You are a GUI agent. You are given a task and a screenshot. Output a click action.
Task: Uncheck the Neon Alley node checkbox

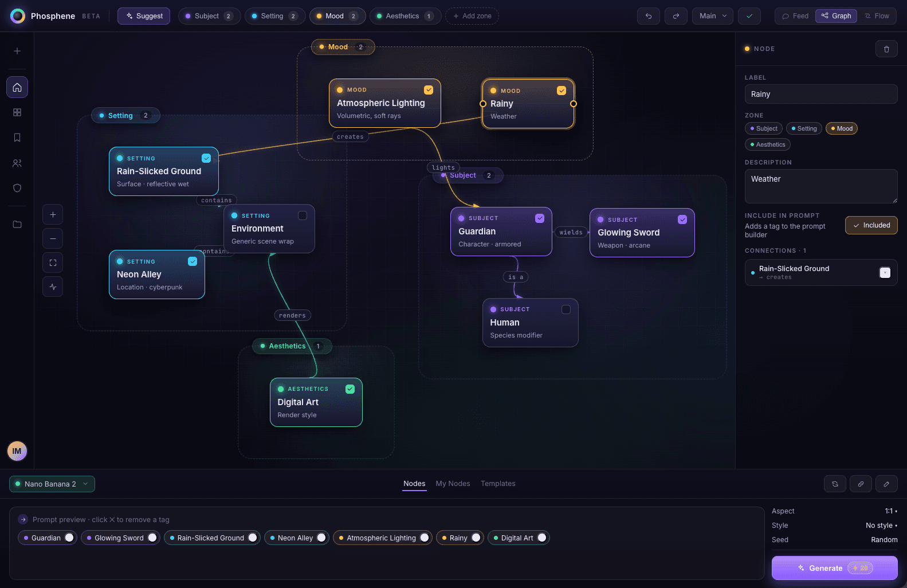(x=193, y=261)
